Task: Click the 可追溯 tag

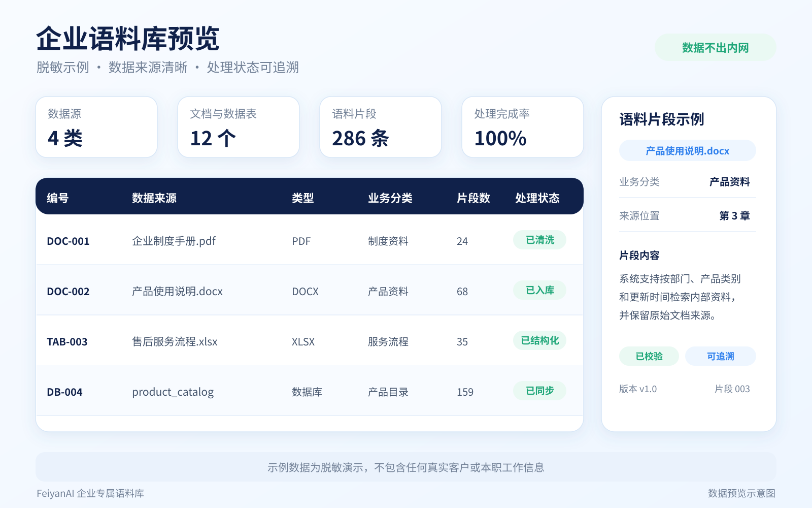Action: point(721,356)
